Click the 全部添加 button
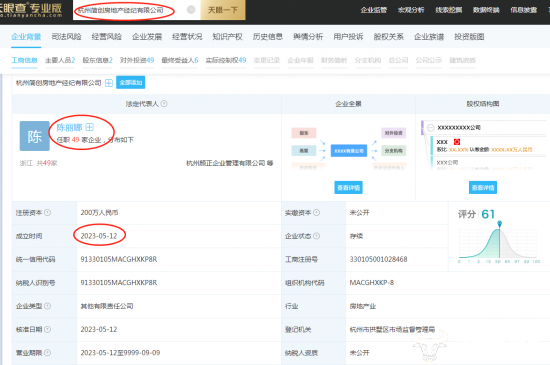The image size is (550, 365). click(x=130, y=83)
